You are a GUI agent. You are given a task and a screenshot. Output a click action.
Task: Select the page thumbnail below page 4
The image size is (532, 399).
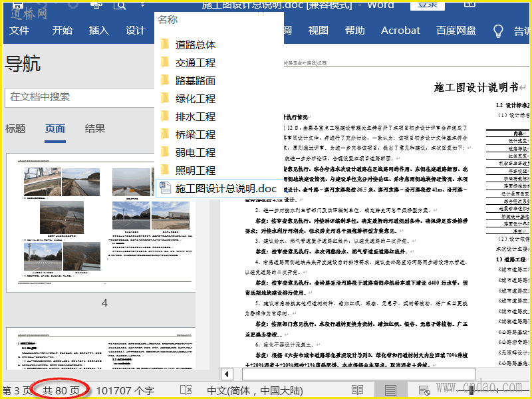point(101,348)
